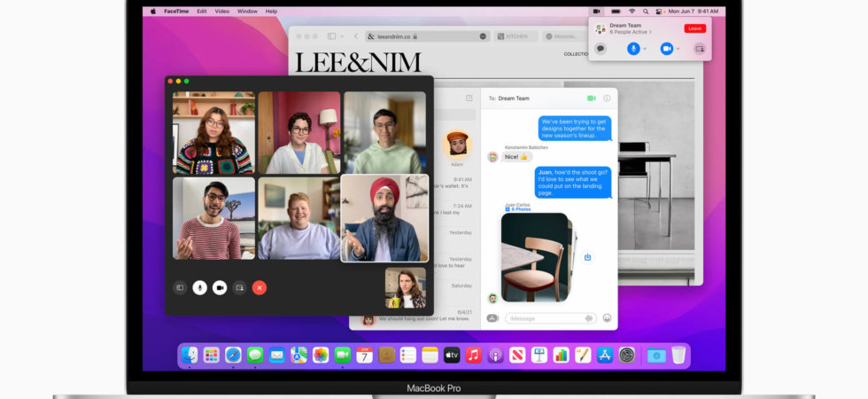The image size is (868, 399).
Task: Expand camera options chevron in Dream Team panel
Action: pos(678,49)
